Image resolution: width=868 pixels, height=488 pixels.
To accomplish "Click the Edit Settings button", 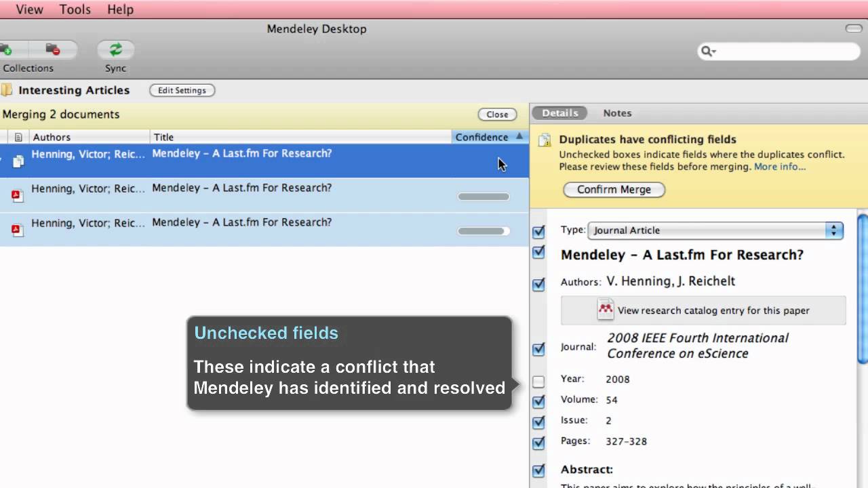I will [x=182, y=90].
